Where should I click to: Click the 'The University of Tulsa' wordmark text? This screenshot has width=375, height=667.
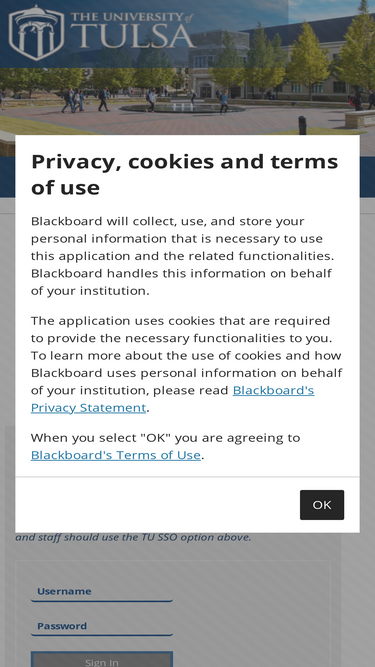click(x=132, y=30)
